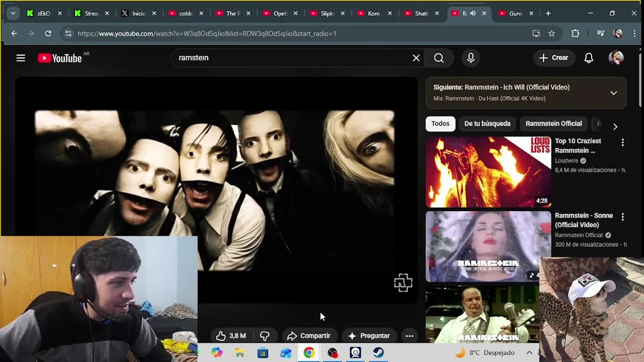Screen dimensions: 644x362
Task: Select the Rammstein Official filter chip
Action: click(x=553, y=124)
